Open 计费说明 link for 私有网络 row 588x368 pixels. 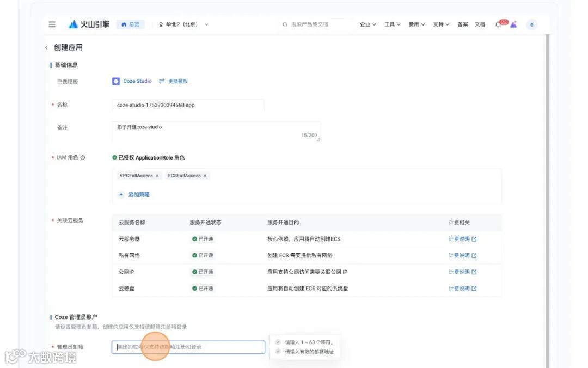tap(462, 255)
